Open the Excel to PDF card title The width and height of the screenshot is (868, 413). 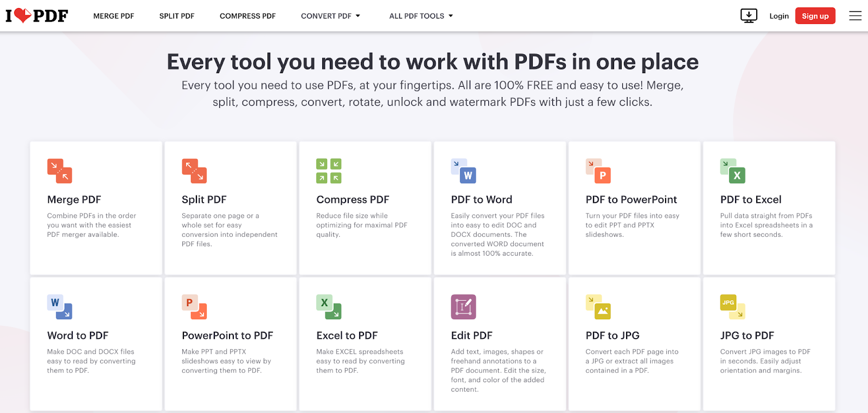tap(347, 335)
